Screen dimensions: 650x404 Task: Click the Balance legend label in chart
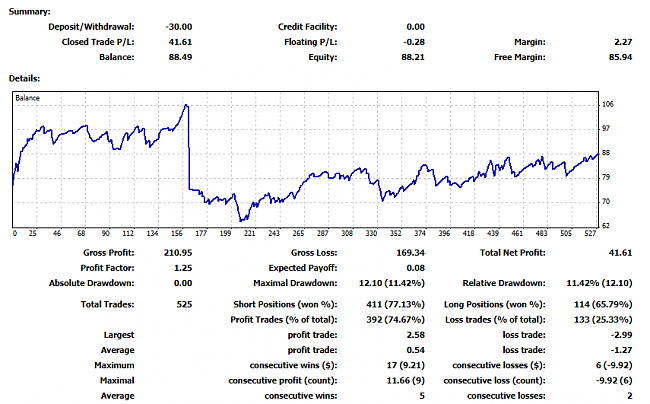click(28, 98)
